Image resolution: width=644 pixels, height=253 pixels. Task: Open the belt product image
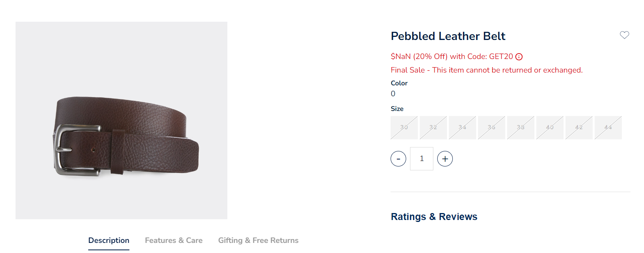(121, 120)
